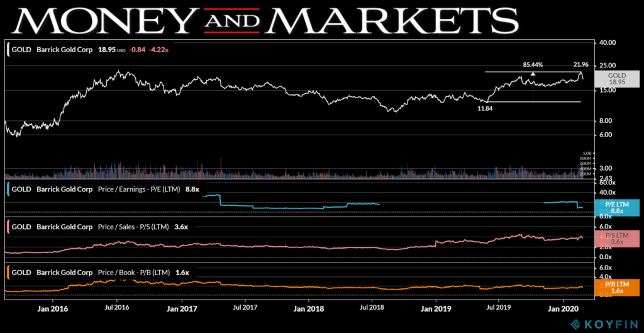Click the orange P/B LTM 1.6x axis tag
The width and height of the screenshot is (644, 333).
click(x=617, y=288)
